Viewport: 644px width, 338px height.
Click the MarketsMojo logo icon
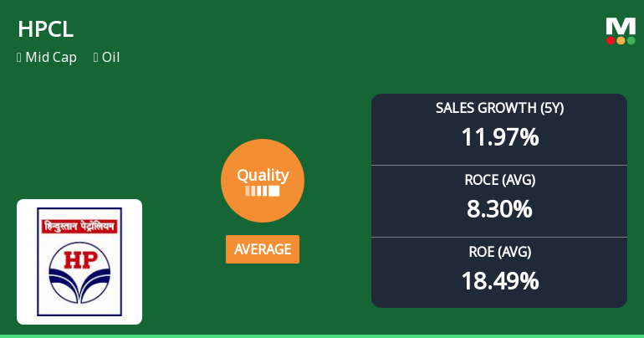[621, 31]
